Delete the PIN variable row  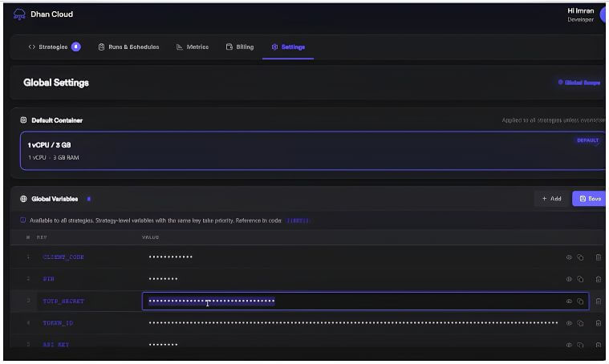click(x=598, y=279)
